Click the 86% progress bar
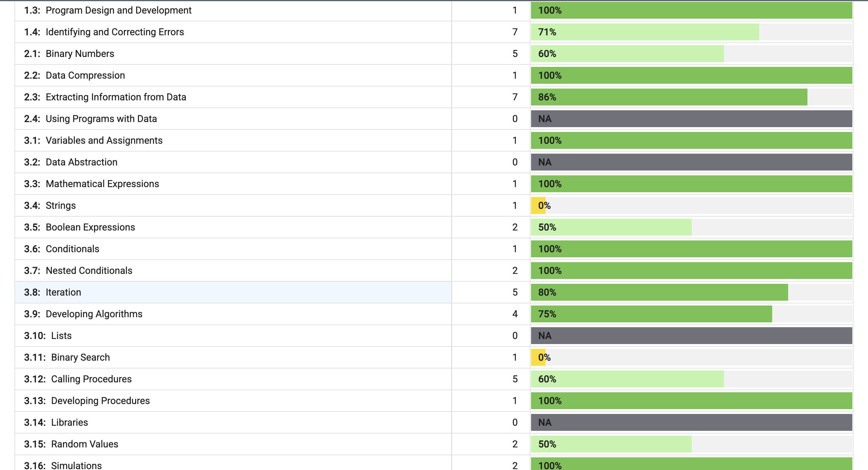This screenshot has height=470, width=868. click(669, 97)
